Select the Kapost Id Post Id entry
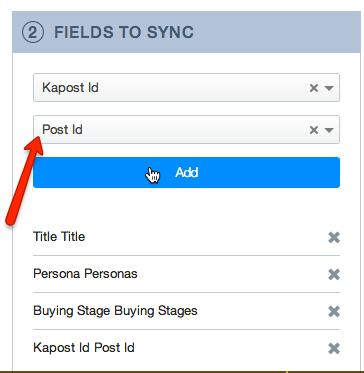The width and height of the screenshot is (364, 373). 84,348
